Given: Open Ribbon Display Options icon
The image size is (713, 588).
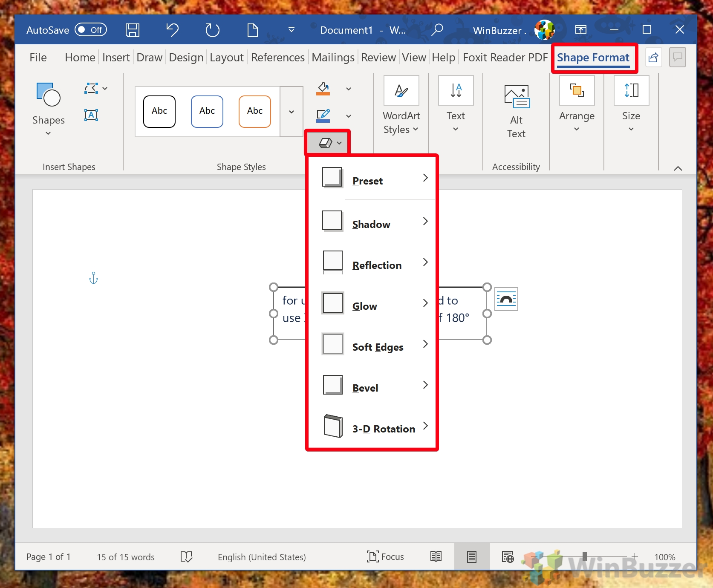Looking at the screenshot, I should tap(581, 30).
